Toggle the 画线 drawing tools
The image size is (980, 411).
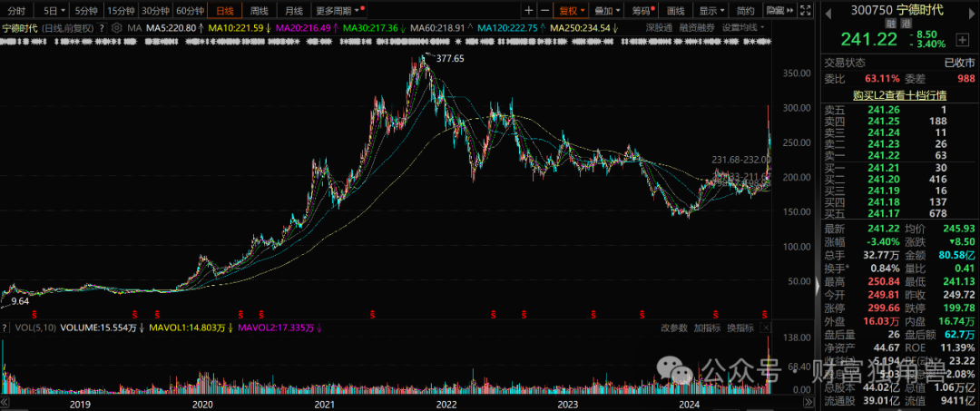675,11
